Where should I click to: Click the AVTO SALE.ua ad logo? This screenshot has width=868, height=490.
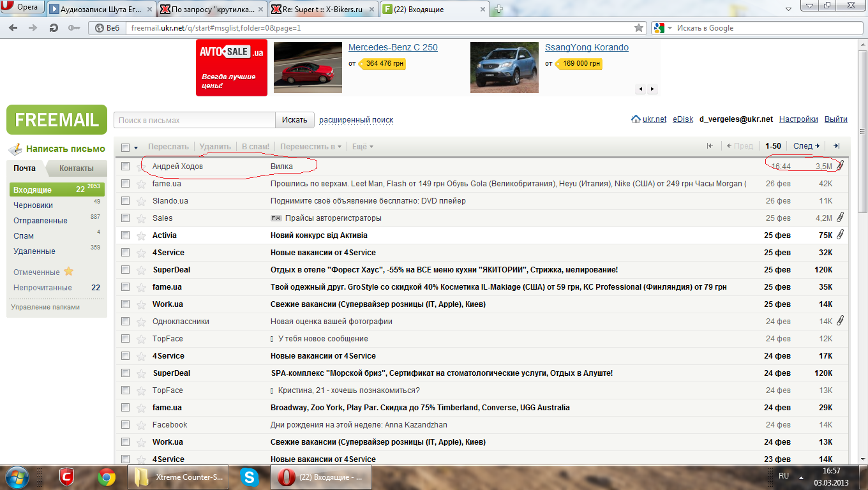pyautogui.click(x=232, y=68)
